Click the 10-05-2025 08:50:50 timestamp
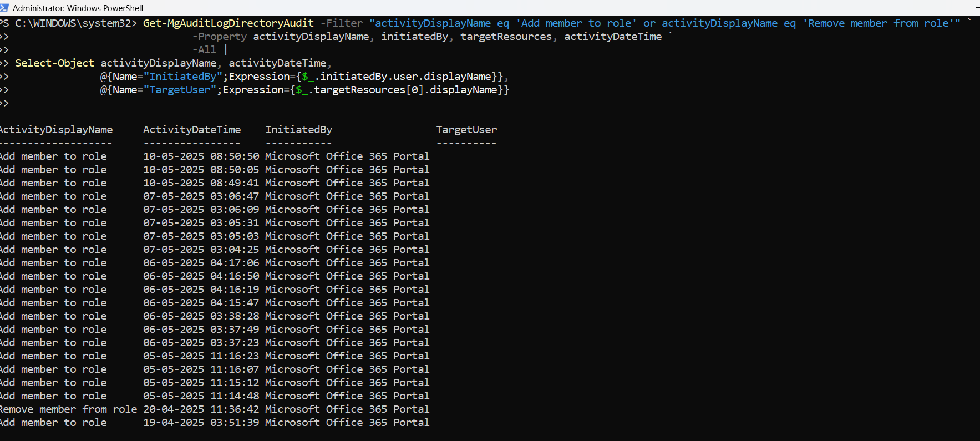 coord(201,156)
